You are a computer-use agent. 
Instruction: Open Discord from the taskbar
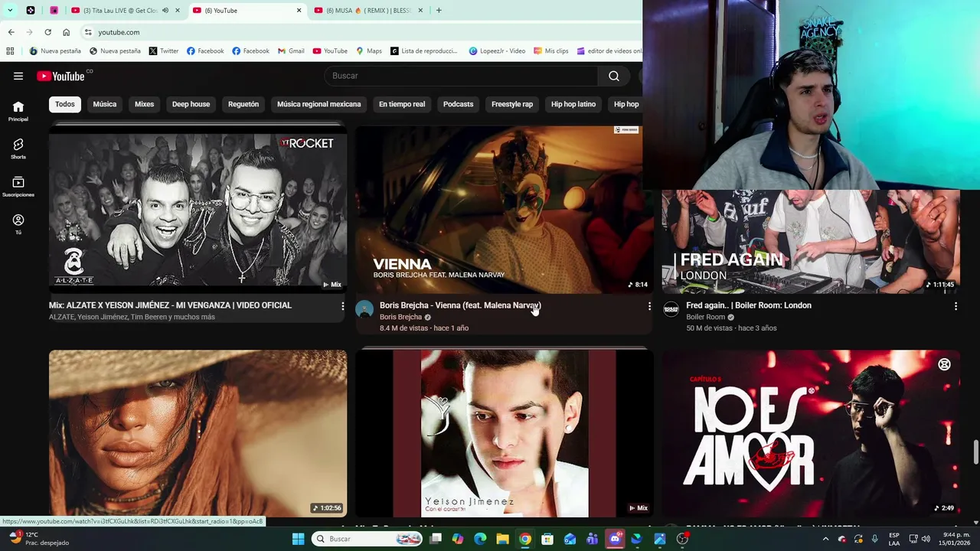(x=615, y=539)
